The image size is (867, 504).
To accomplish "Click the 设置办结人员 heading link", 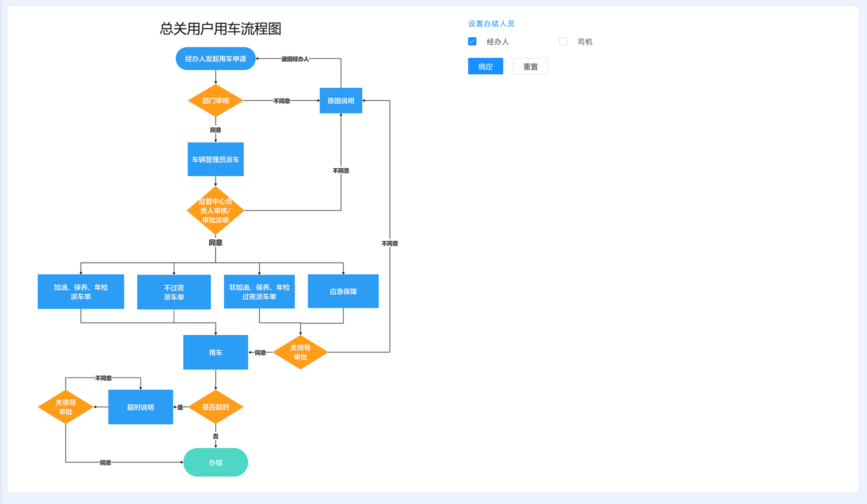I will pyautogui.click(x=491, y=24).
